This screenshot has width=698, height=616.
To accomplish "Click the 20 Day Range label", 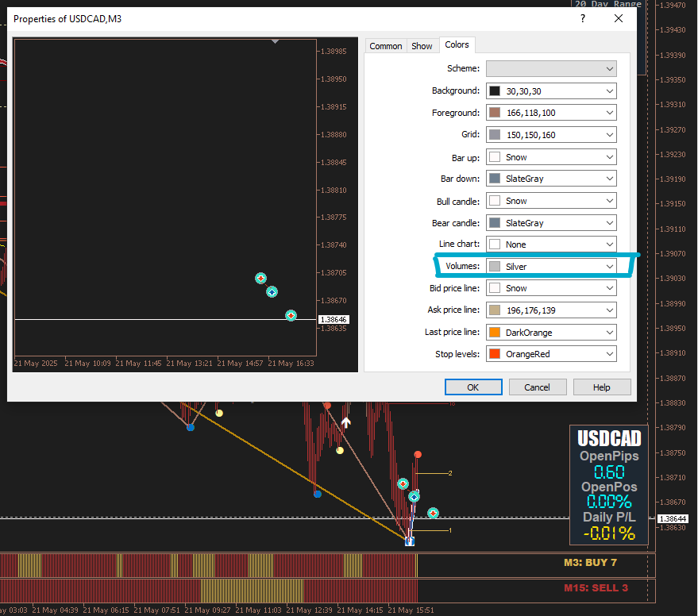I will (x=608, y=4).
